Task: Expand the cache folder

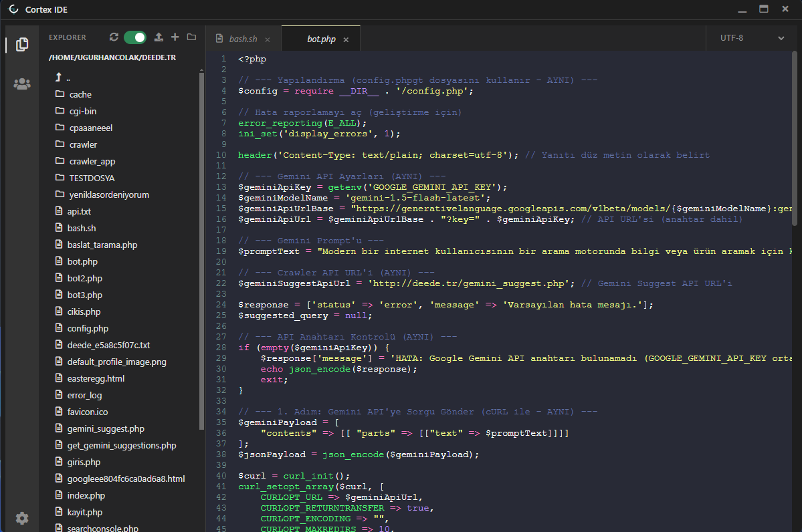Action: tap(80, 94)
